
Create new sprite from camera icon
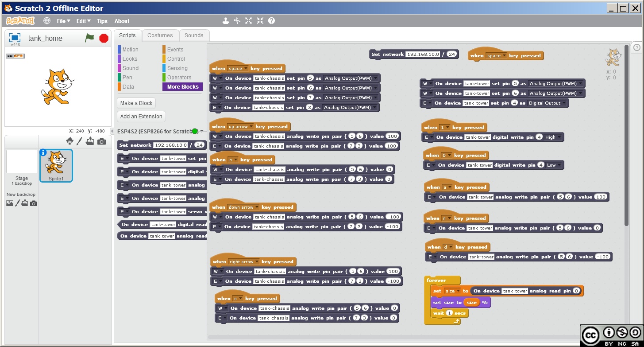(102, 141)
